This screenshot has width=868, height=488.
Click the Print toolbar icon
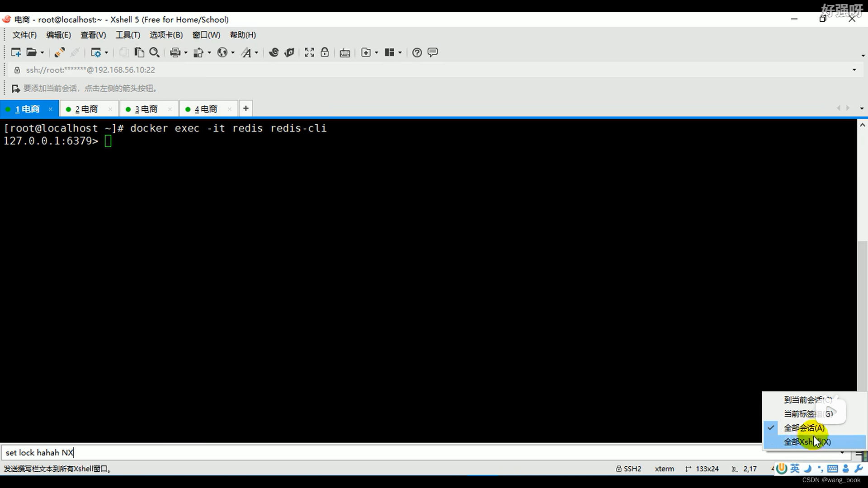175,52
